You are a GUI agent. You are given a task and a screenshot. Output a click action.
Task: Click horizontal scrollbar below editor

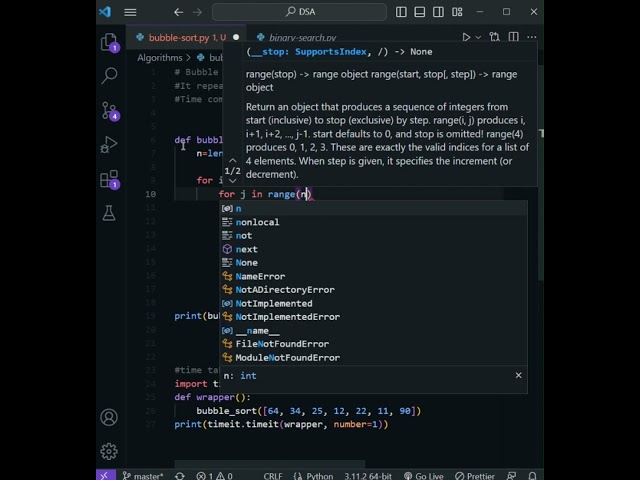point(269,464)
